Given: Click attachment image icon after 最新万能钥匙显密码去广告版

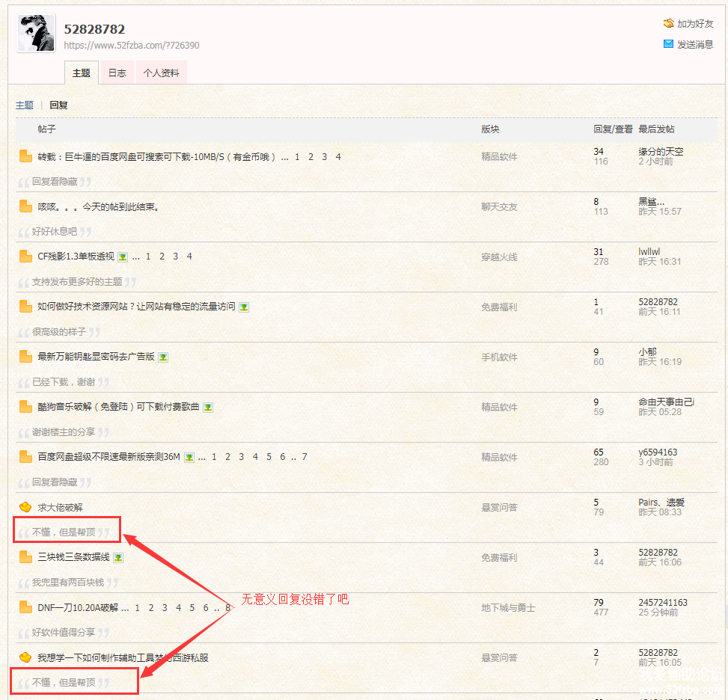Looking at the screenshot, I should coord(163,357).
